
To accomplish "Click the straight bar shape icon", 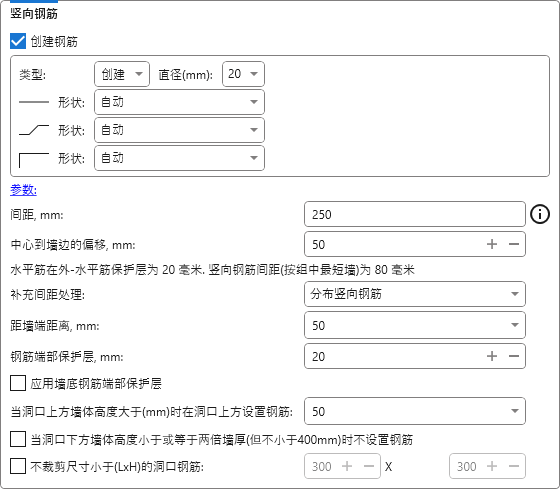I will [34, 102].
